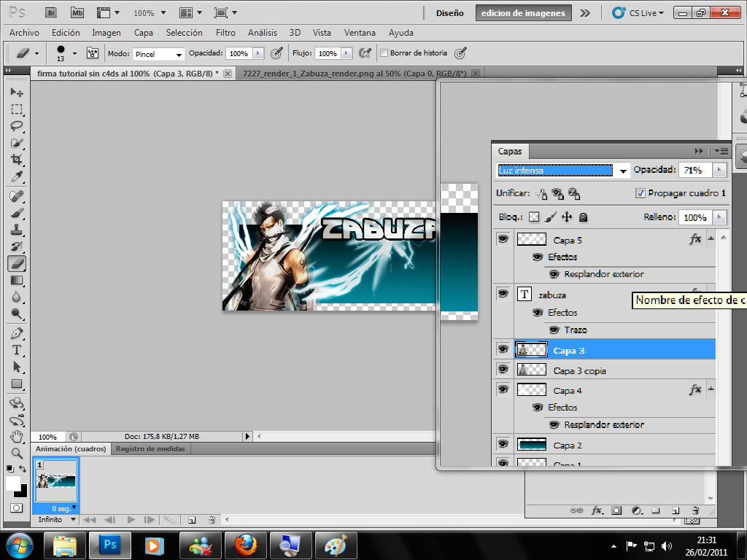Select edicion de imagenes workspace
Viewport: 747px width, 560px height.
coord(523,13)
